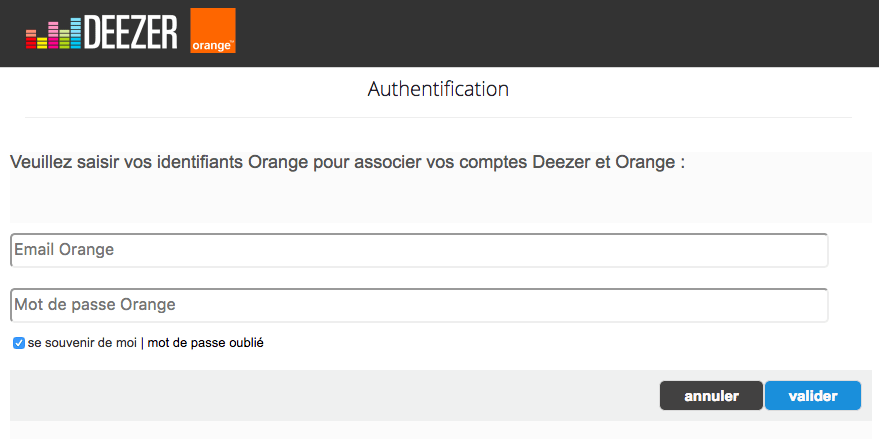Image resolution: width=879 pixels, height=446 pixels.
Task: Click the DEEZER wordmark in header
Action: 131,32
